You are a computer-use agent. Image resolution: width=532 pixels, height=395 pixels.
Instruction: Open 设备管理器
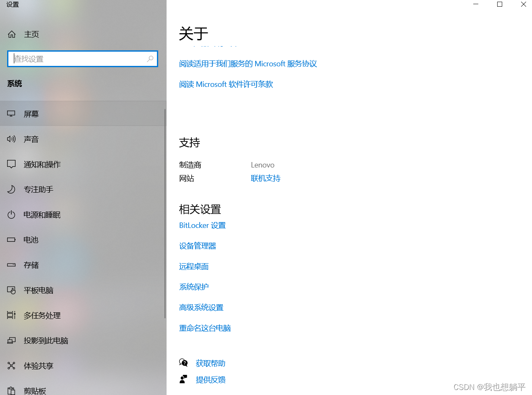[198, 246]
